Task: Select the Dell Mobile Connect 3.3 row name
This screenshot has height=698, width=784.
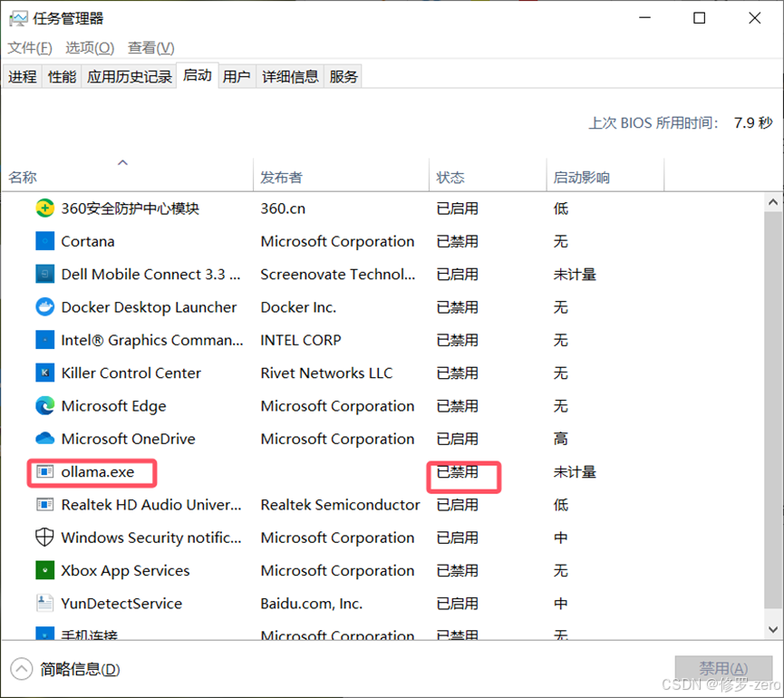Action: (150, 275)
